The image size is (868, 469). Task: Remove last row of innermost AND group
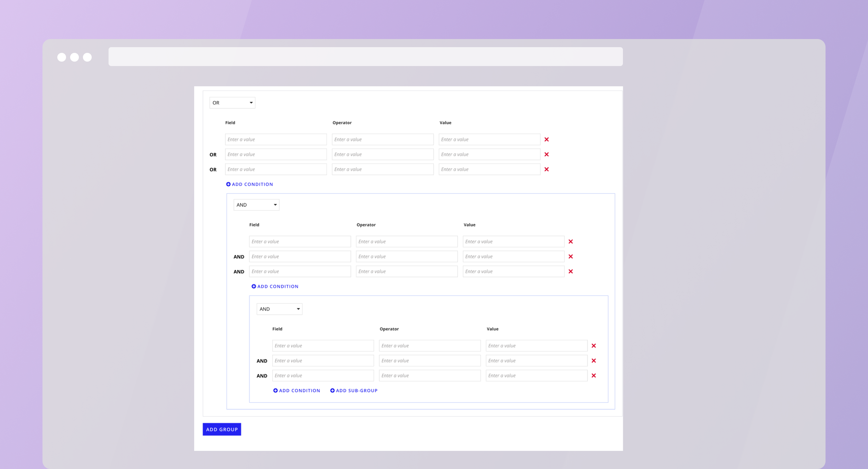(x=594, y=376)
